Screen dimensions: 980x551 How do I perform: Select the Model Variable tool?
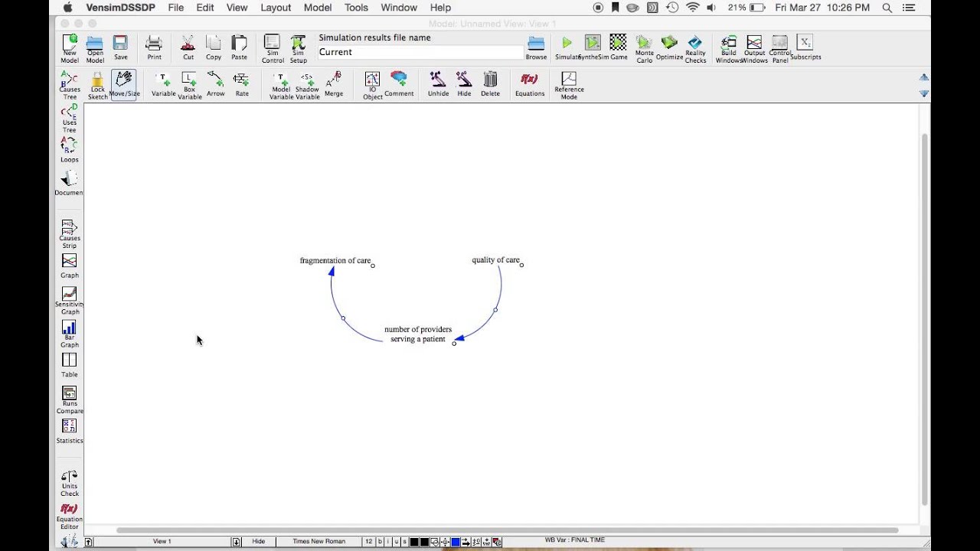[281, 85]
